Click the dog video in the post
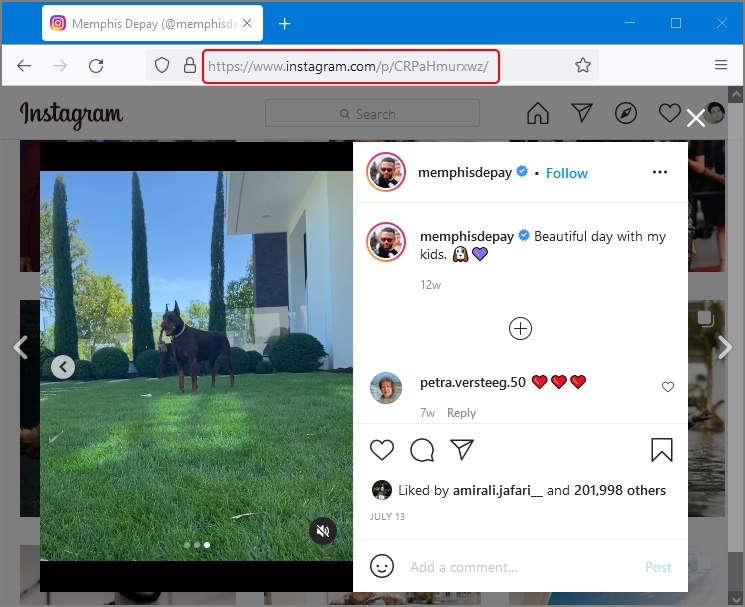Screen dimensions: 745x607 196,366
